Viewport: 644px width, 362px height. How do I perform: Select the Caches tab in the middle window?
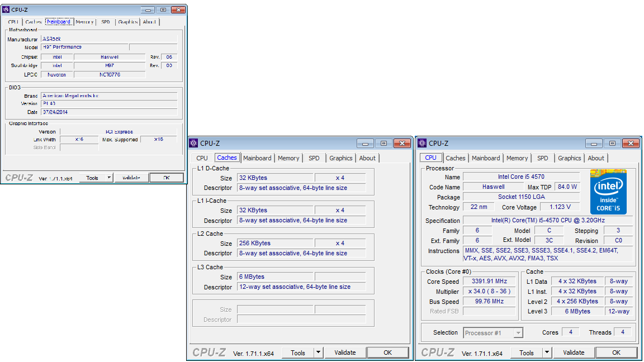[227, 158]
